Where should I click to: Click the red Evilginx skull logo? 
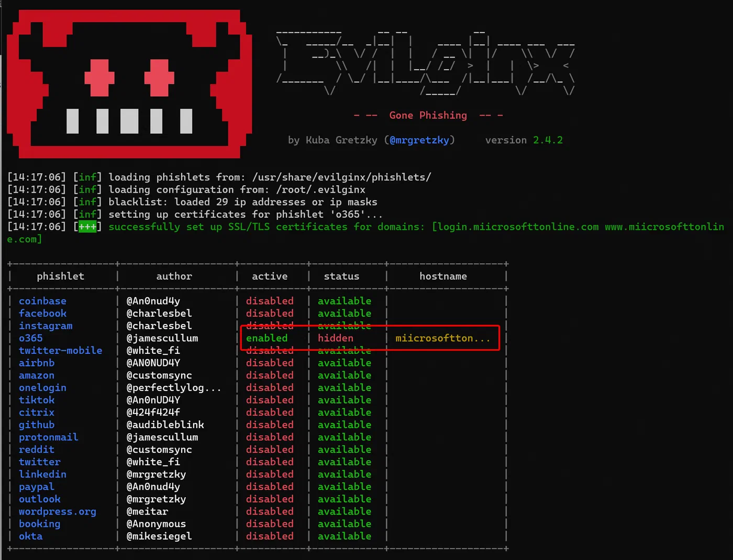(x=129, y=84)
